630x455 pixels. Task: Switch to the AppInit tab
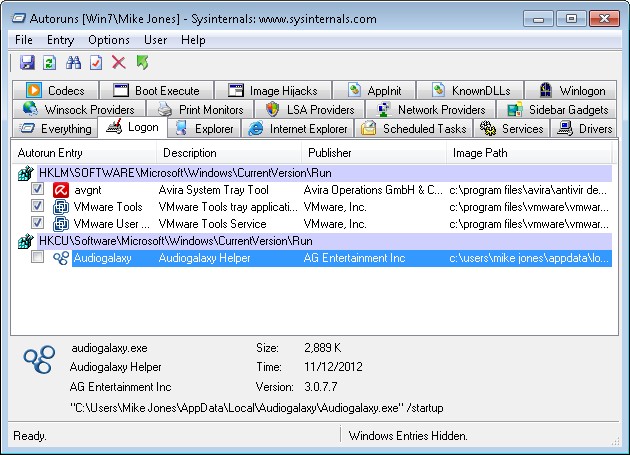point(374,90)
